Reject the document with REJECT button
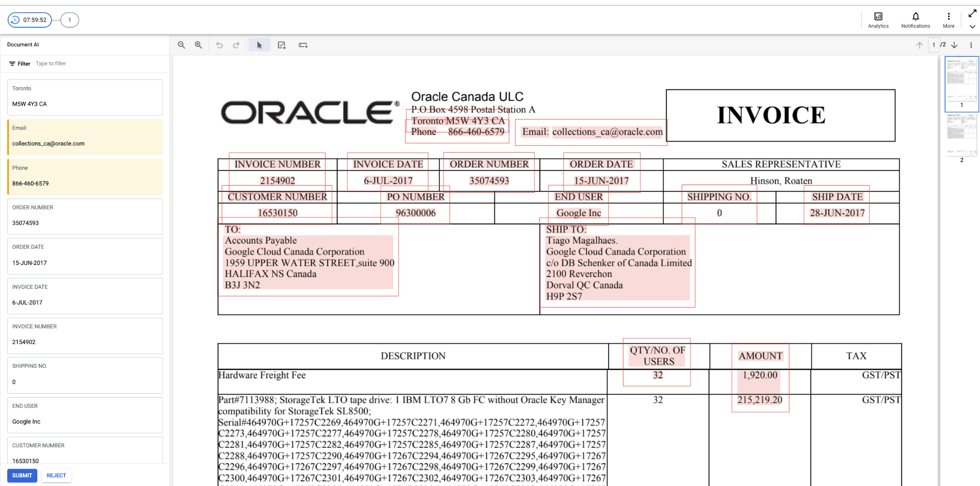980x486 pixels. click(56, 475)
